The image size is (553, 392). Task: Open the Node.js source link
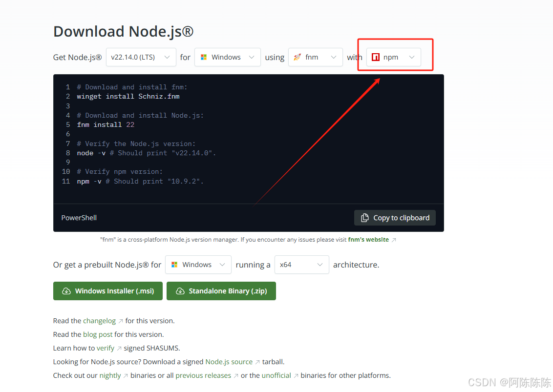coord(229,362)
